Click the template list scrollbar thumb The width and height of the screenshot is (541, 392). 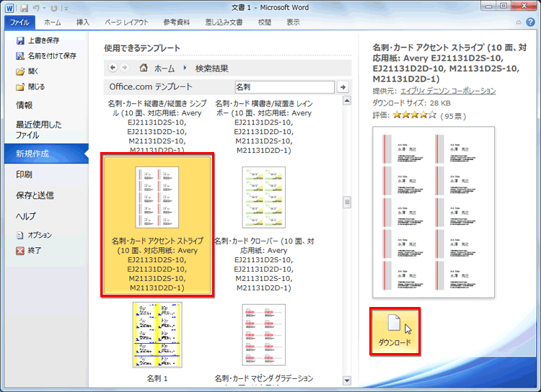pyautogui.click(x=347, y=202)
